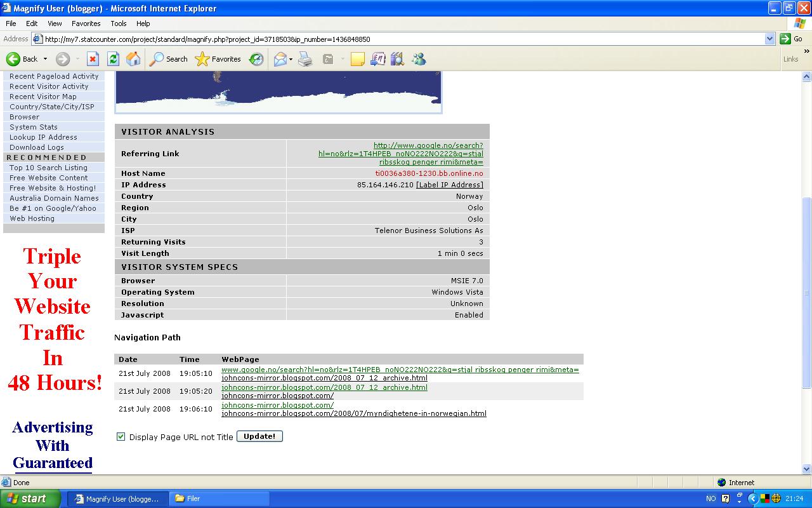Open the History clock icon

pos(256,59)
